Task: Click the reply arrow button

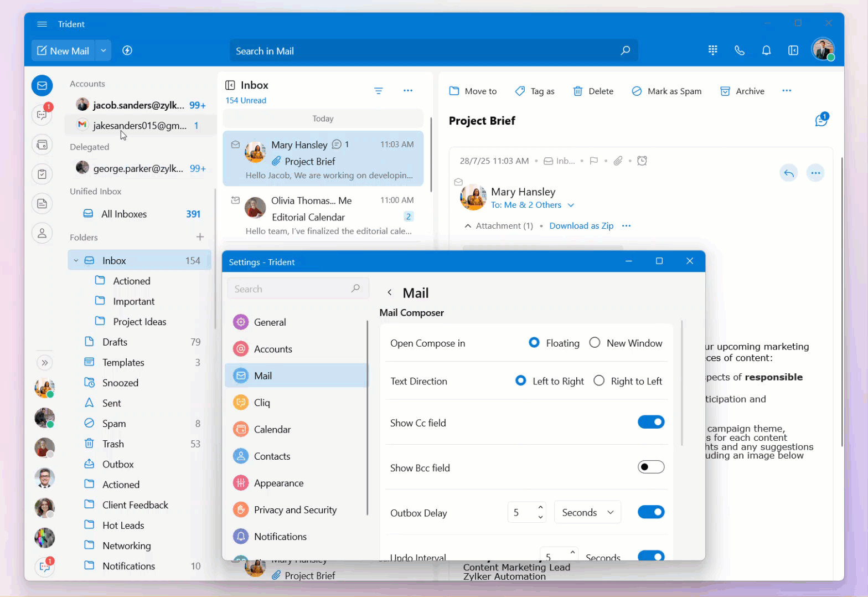Action: (x=789, y=173)
